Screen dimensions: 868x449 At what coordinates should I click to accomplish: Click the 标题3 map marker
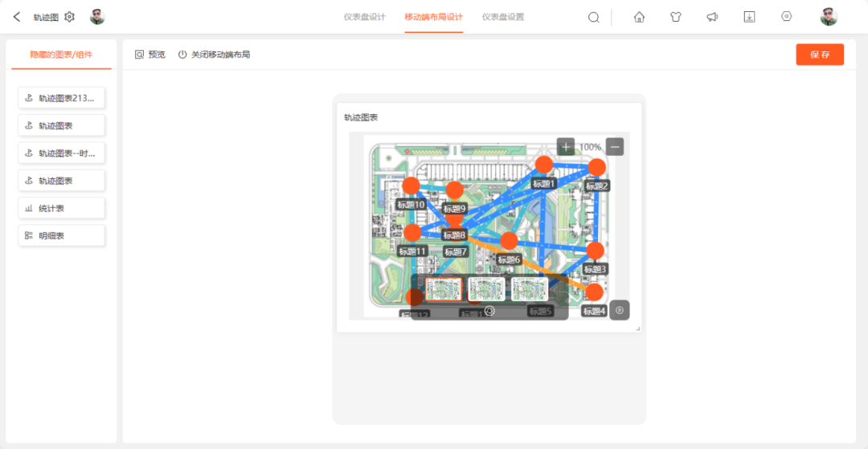595,251
